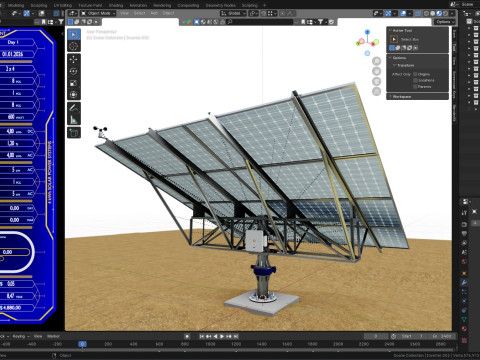
Task: Open the viewport shading options dropdown arrow
Action: (x=452, y=13)
